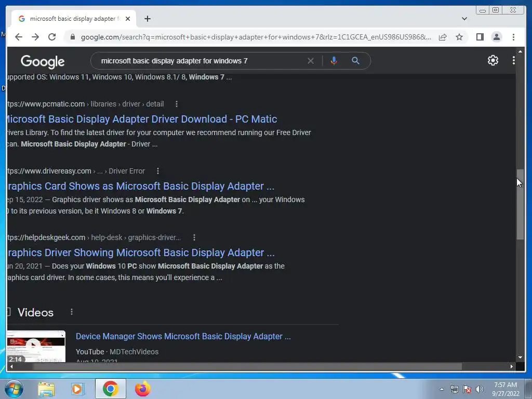Open Graphics Card Shows as Microsoft Basic link
532x399 pixels.
click(140, 186)
